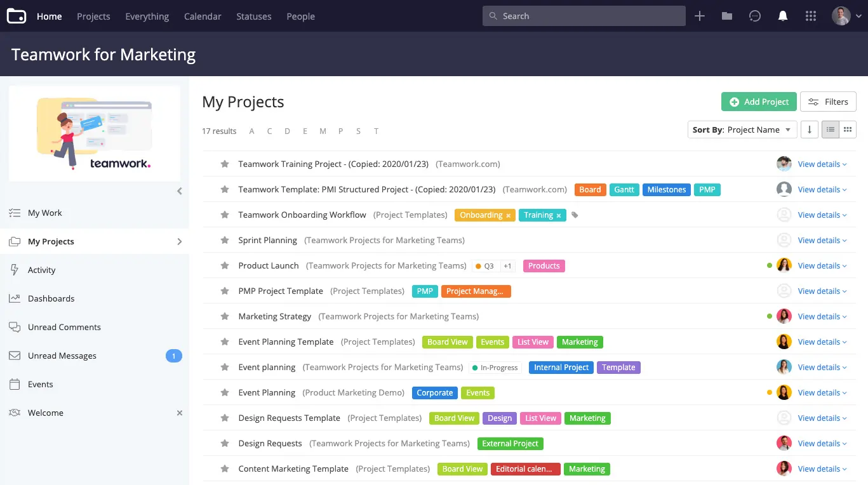
Task: Expand View details for Content Marketing Template
Action: click(822, 468)
